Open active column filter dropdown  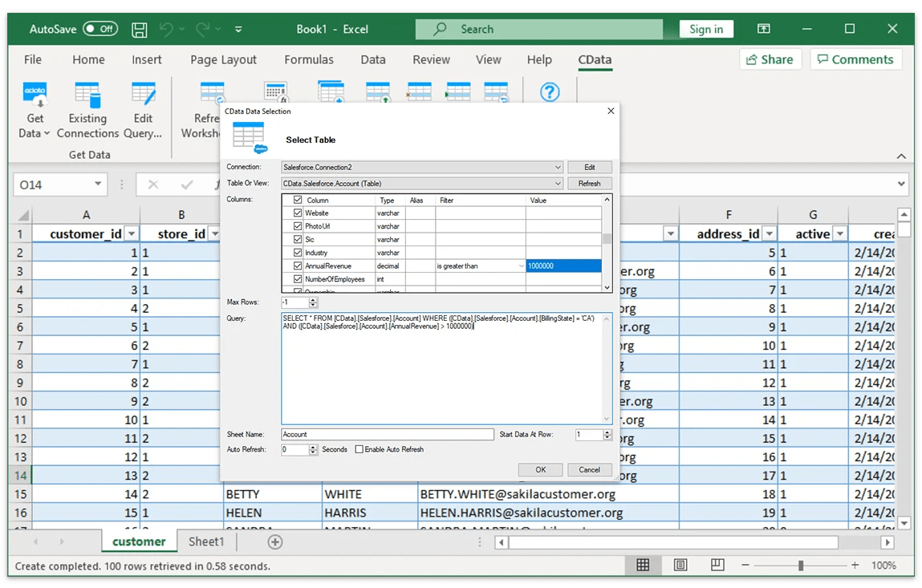tap(840, 234)
